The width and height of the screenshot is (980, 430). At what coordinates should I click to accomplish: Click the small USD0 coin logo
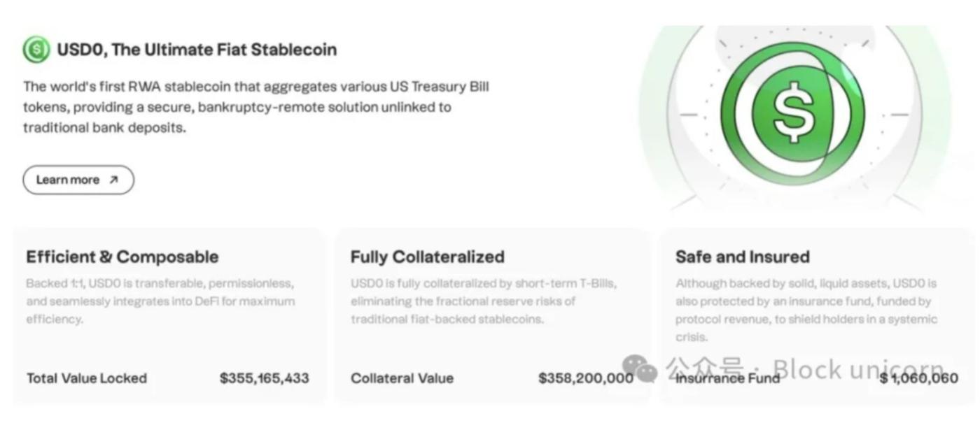click(36, 50)
